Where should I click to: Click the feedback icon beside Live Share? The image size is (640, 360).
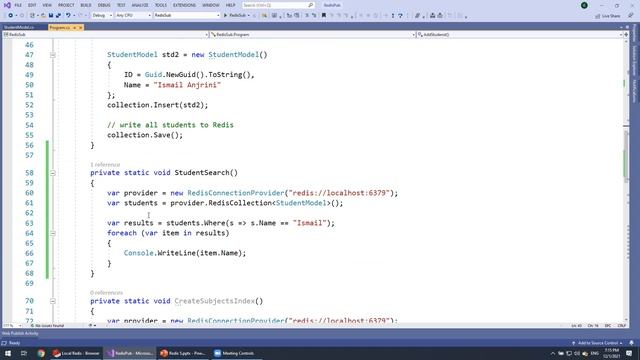pyautogui.click(x=631, y=16)
